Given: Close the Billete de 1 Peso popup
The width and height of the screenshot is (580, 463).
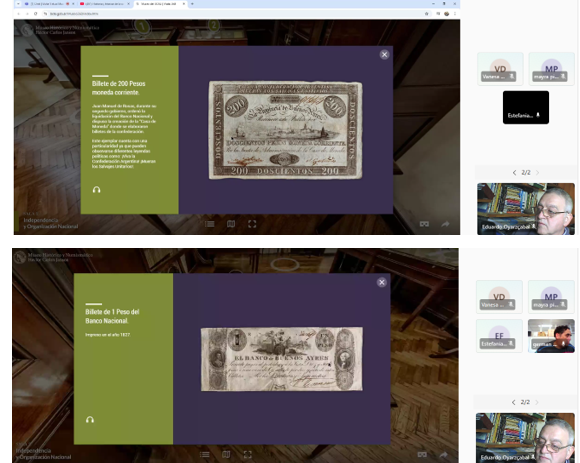Looking at the screenshot, I should point(382,283).
